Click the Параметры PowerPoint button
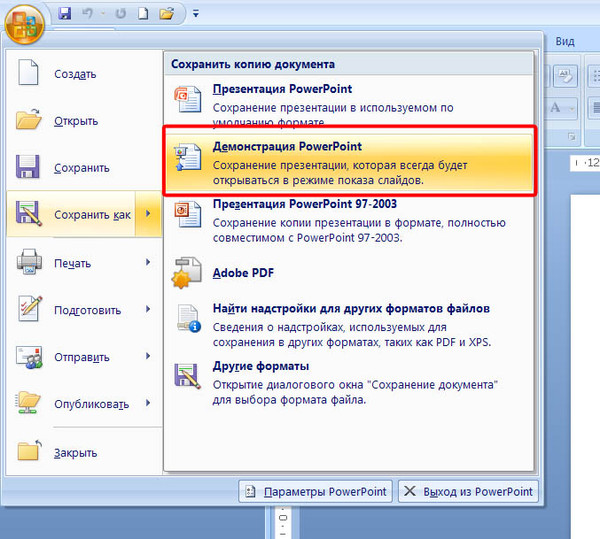Screen dimensions: 600x539 pos(315,492)
